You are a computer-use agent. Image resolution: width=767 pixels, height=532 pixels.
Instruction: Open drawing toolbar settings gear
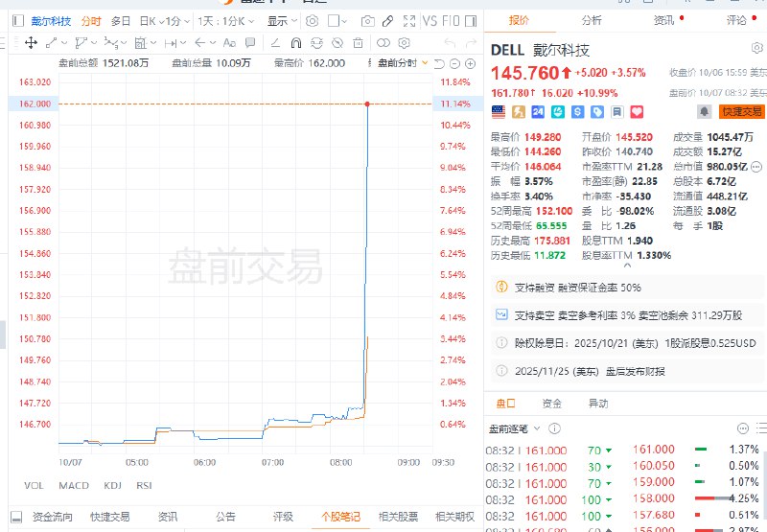(x=404, y=43)
